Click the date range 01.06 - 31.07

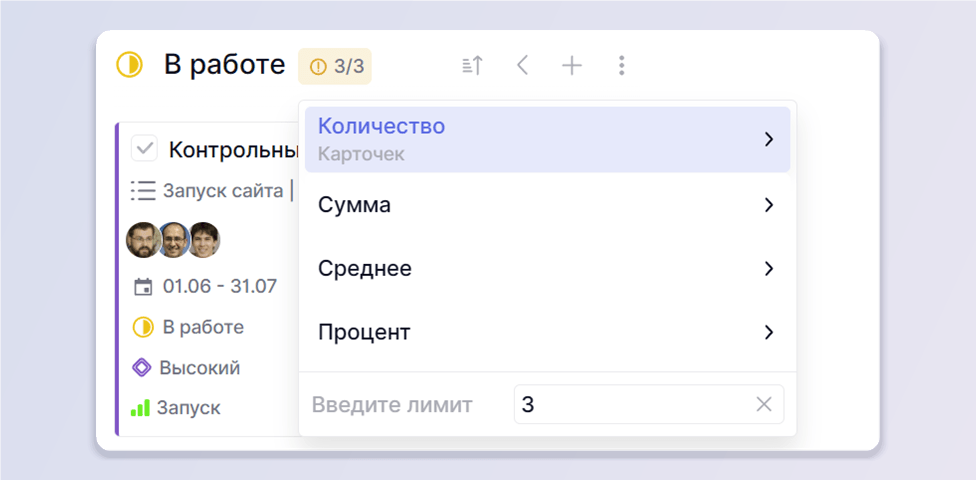[x=220, y=286]
